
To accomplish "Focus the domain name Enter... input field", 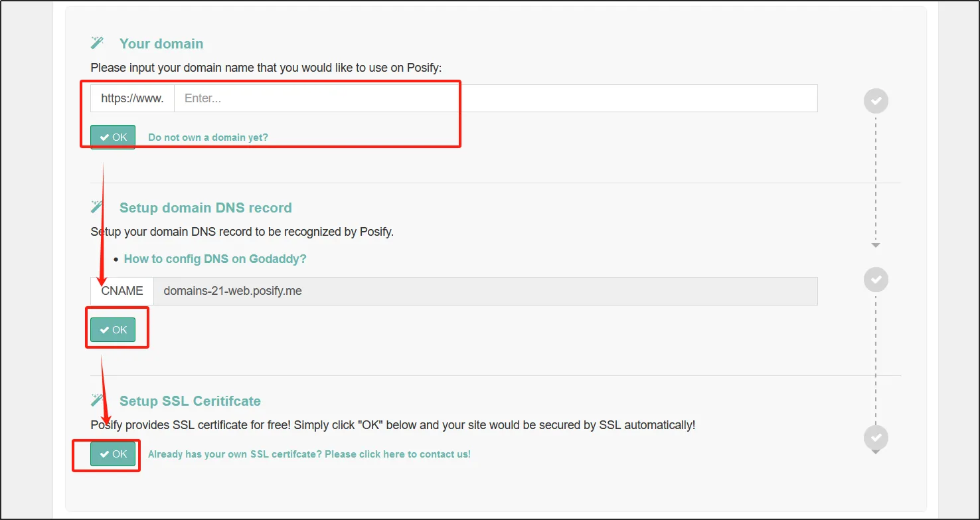I will coord(495,98).
